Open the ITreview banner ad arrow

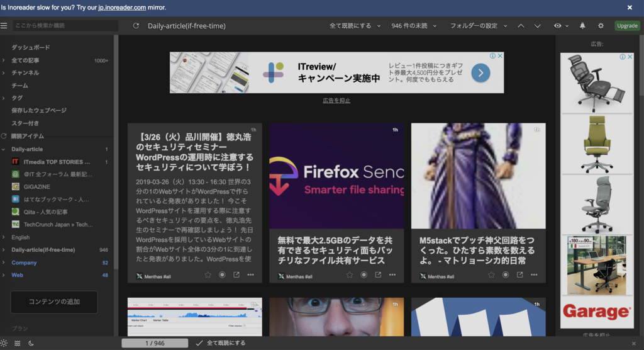(x=480, y=73)
